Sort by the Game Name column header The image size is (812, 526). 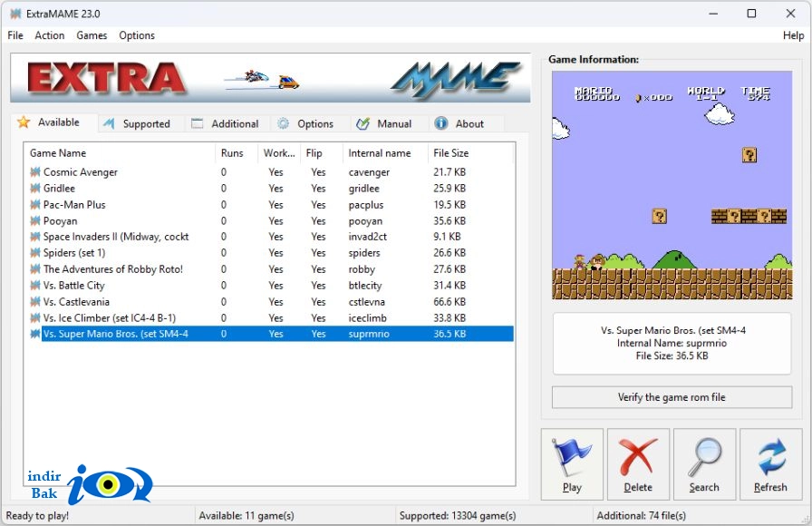[x=119, y=153]
